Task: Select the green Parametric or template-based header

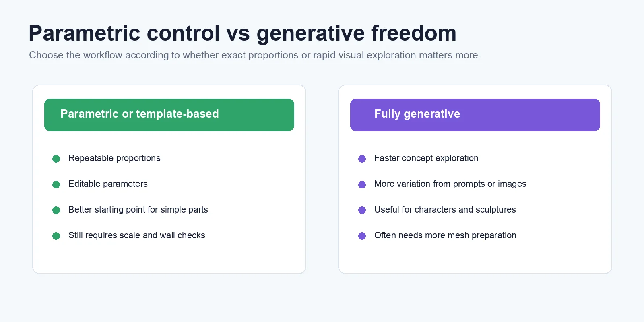Action: (169, 115)
